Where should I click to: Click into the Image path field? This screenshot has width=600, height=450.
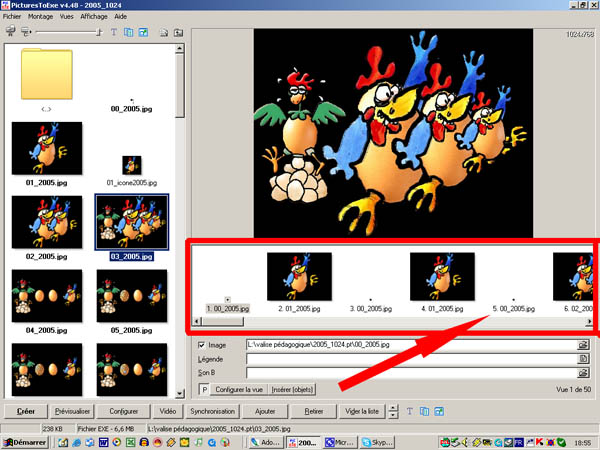click(411, 345)
